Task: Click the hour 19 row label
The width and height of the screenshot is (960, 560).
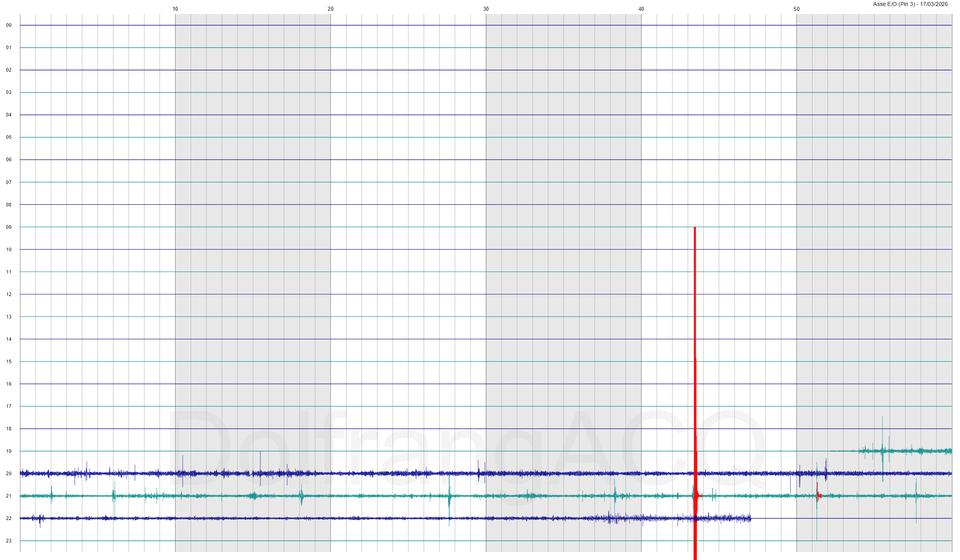Action: [9, 451]
